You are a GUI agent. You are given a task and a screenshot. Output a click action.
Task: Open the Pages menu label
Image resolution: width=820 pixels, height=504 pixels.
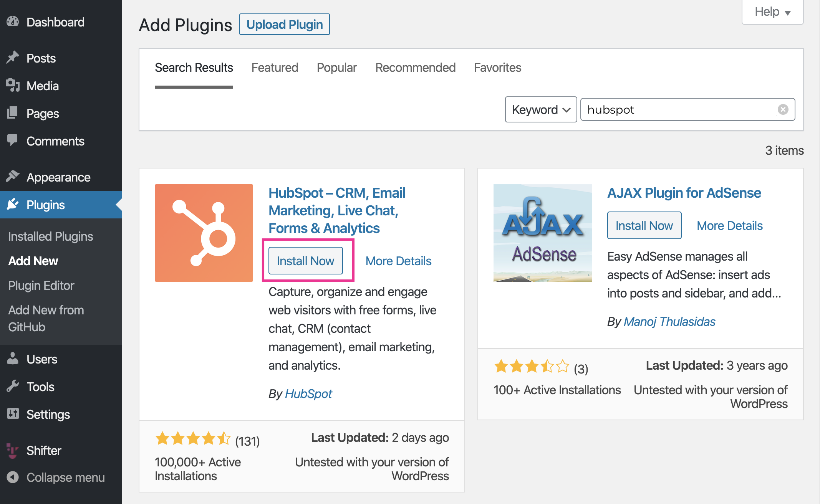pyautogui.click(x=43, y=114)
